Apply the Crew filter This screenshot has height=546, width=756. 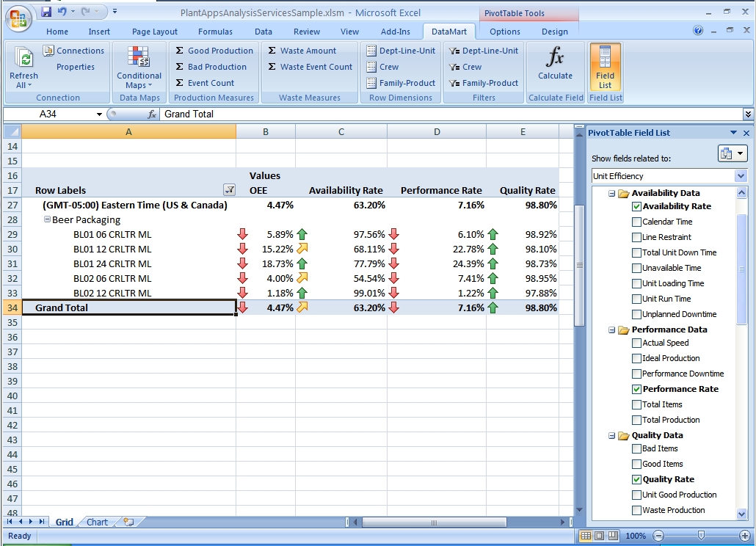coord(465,67)
